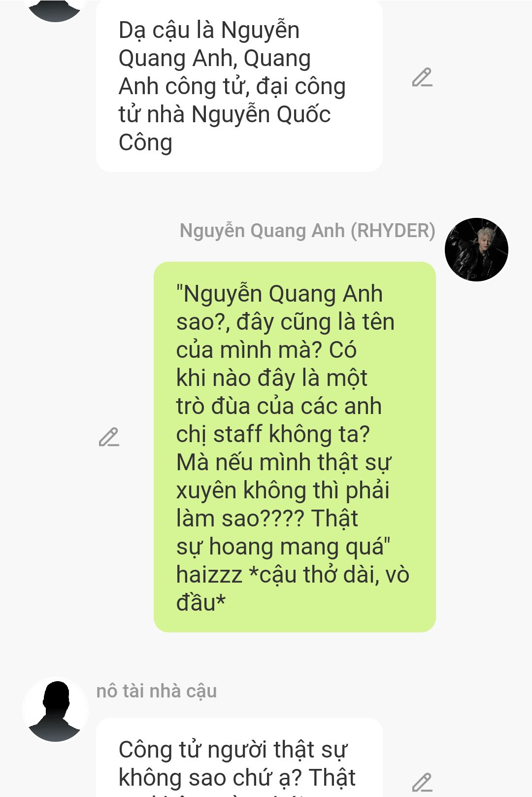Tap the white bubble ending with "Công"
Viewport: 532px width, 797px height.
pyautogui.click(x=239, y=86)
